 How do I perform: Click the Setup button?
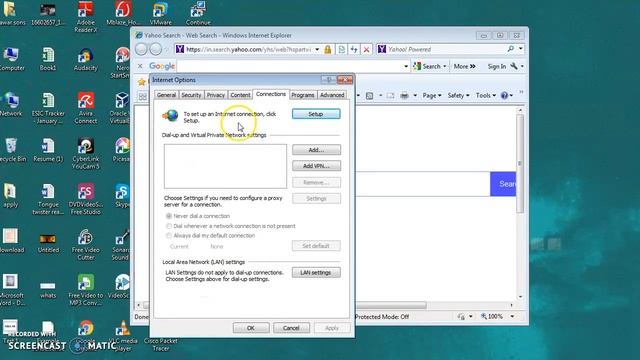(316, 114)
